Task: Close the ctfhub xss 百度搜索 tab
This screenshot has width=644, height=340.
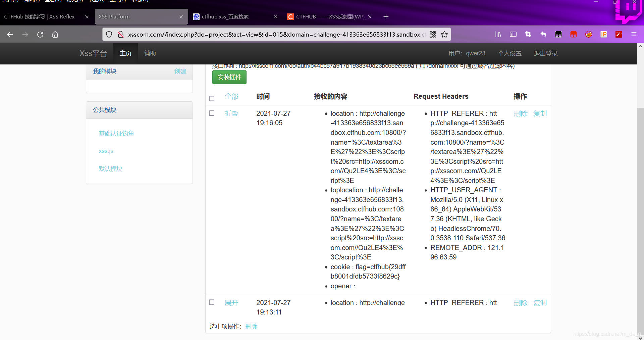Action: coord(275,17)
